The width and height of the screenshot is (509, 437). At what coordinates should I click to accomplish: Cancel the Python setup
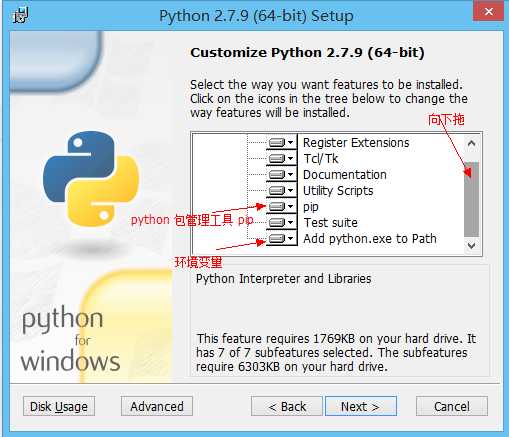click(452, 406)
